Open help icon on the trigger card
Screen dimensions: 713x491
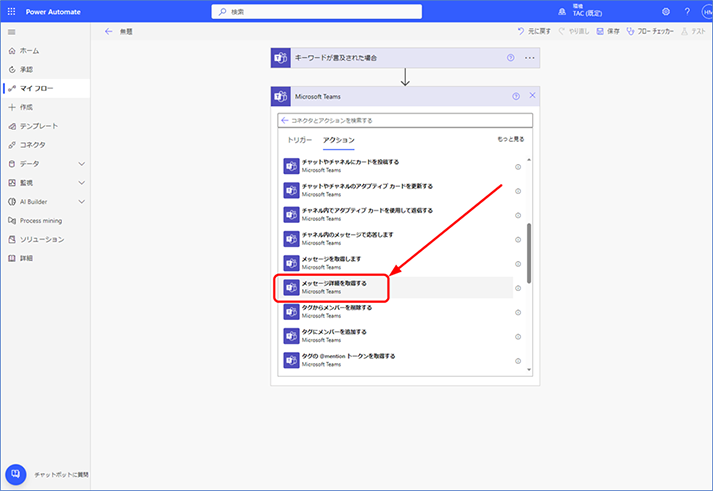(511, 58)
